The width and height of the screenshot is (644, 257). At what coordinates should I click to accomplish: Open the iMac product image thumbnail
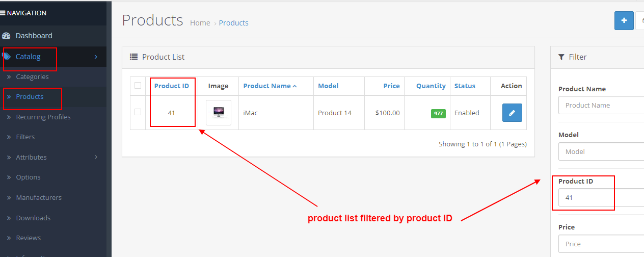tap(218, 113)
